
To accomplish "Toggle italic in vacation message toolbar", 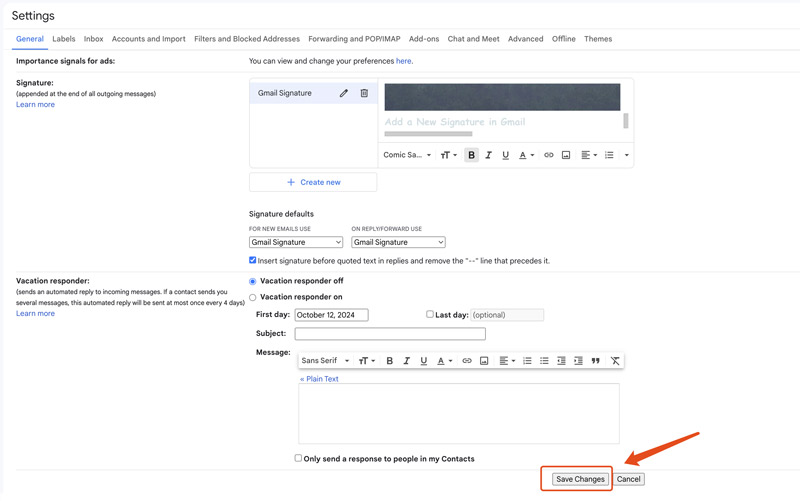I will click(x=407, y=361).
